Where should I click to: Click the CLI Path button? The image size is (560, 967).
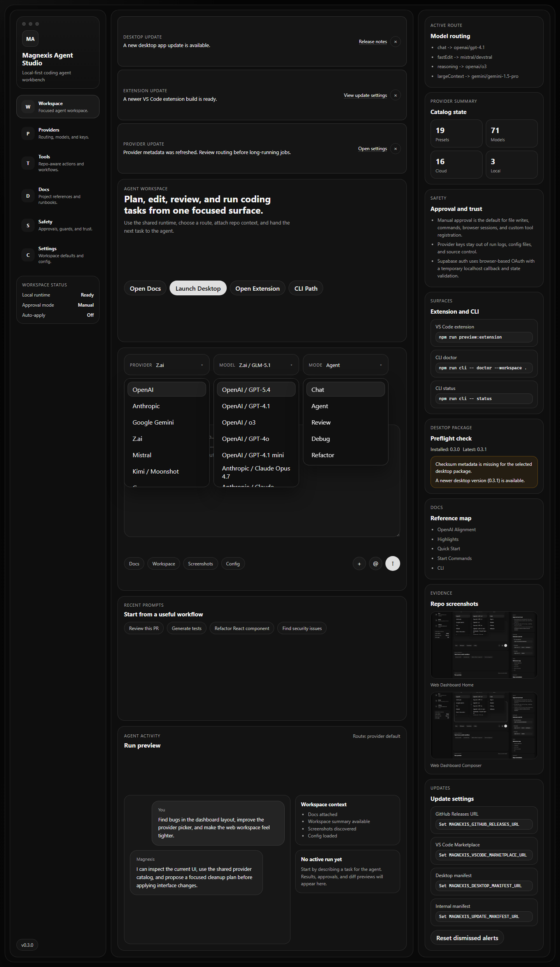pos(306,288)
